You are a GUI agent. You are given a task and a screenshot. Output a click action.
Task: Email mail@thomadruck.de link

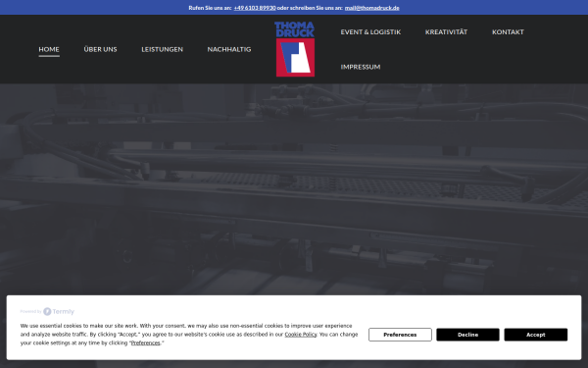click(x=372, y=8)
